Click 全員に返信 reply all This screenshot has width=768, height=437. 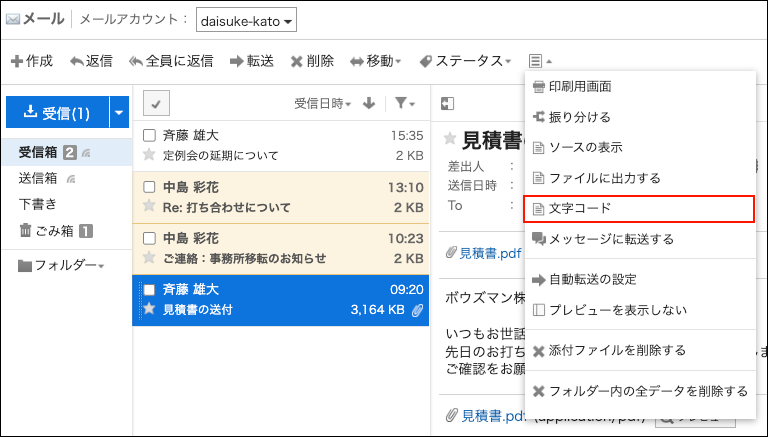tap(171, 61)
